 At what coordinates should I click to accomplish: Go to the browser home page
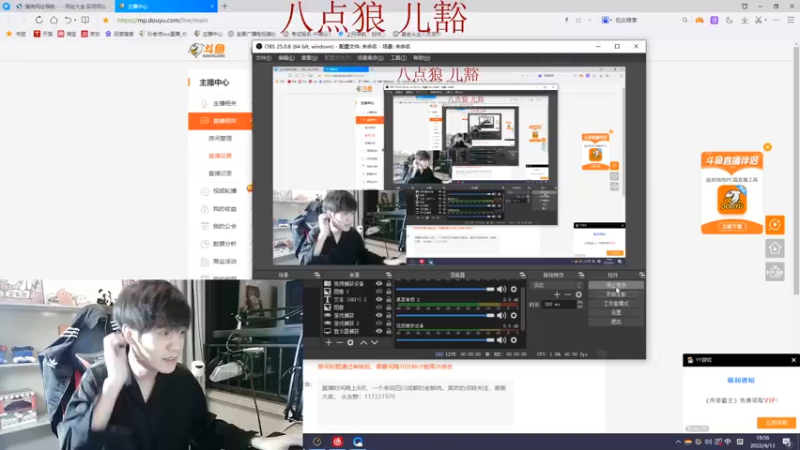pos(54,20)
